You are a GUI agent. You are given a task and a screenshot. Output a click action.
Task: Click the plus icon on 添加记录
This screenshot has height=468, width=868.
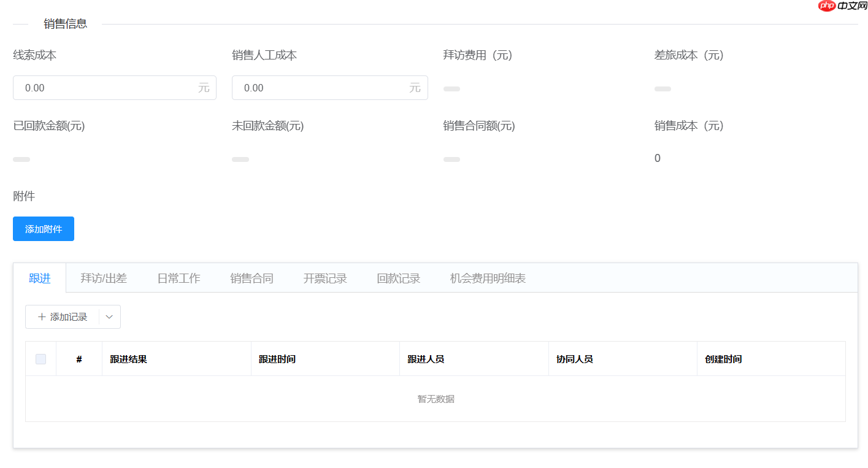(x=42, y=317)
